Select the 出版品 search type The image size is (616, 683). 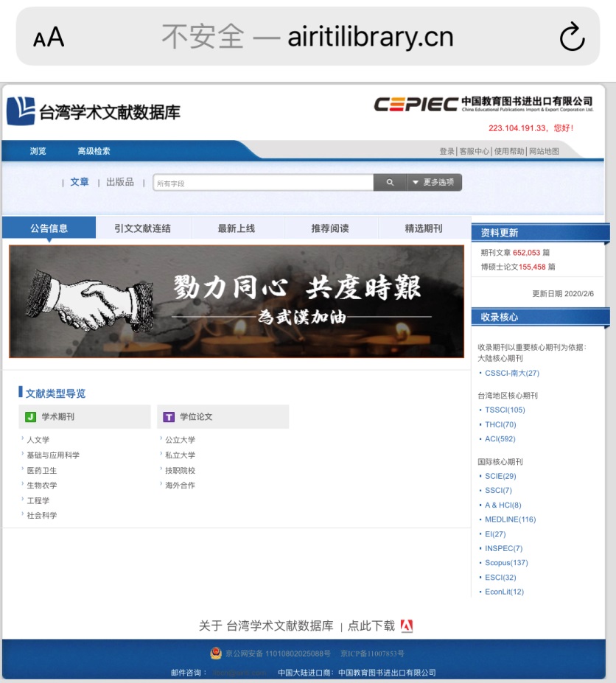[120, 182]
